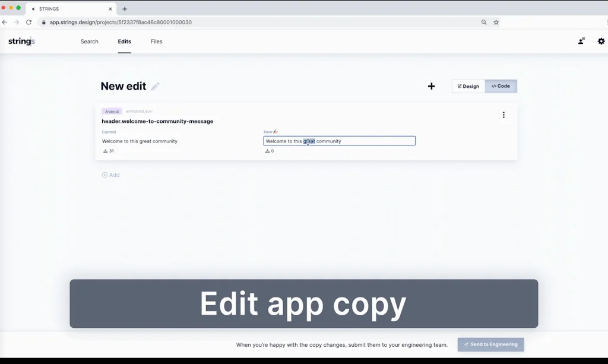608x364 pixels.
Task: Click the plus icon to add a string
Action: (432, 86)
